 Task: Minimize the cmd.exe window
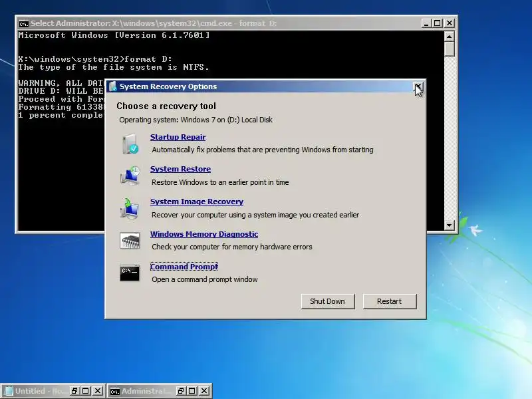click(x=426, y=23)
